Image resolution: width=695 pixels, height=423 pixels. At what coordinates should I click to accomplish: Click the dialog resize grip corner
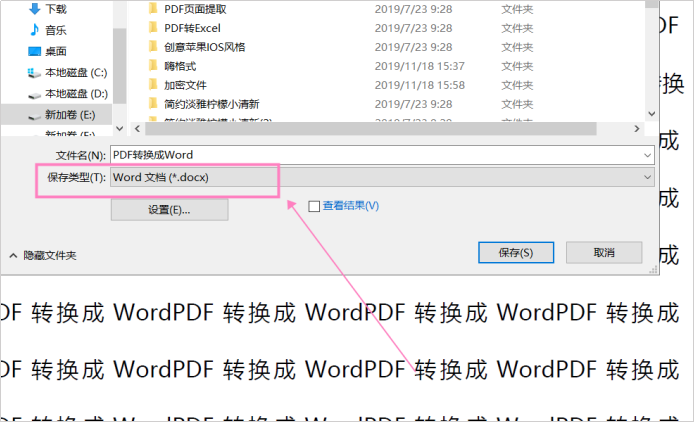tap(653, 270)
